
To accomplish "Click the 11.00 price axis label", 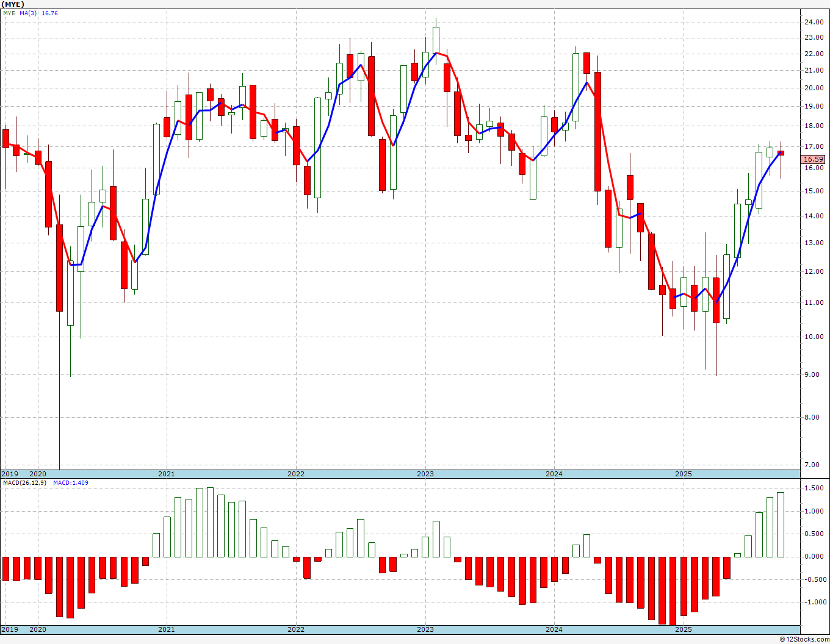I will [x=814, y=302].
